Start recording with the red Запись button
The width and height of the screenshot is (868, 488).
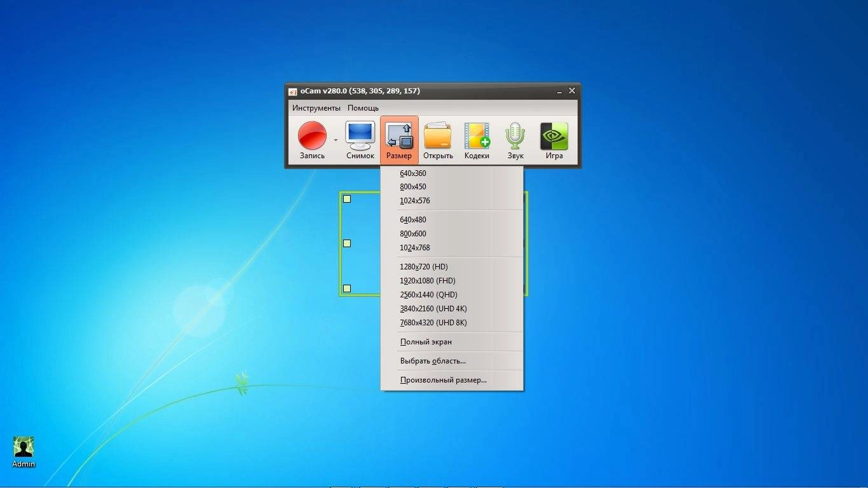312,140
